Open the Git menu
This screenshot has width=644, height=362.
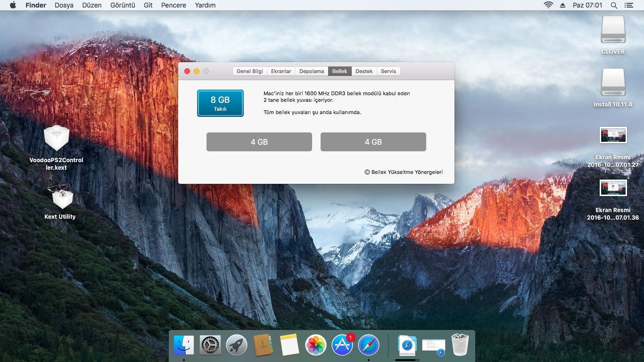(149, 5)
